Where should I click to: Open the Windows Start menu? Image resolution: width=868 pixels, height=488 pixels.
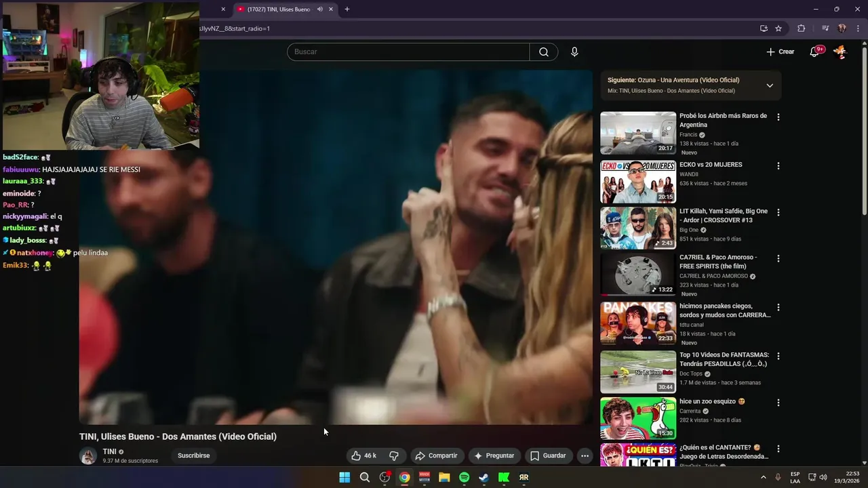click(x=344, y=477)
